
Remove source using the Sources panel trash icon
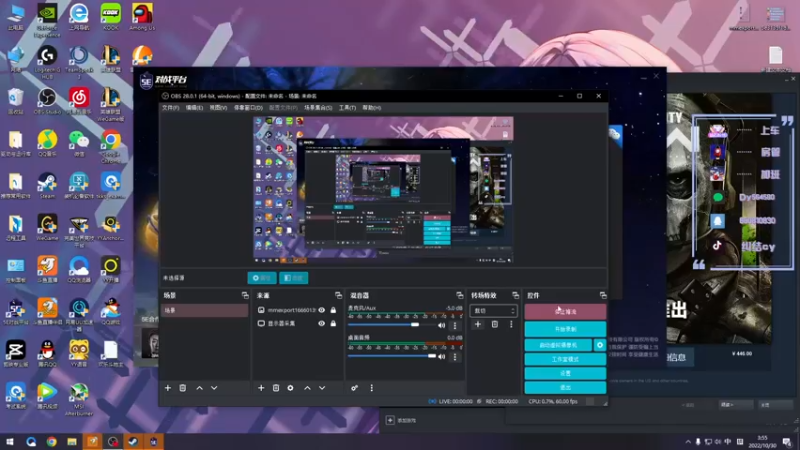click(276, 388)
